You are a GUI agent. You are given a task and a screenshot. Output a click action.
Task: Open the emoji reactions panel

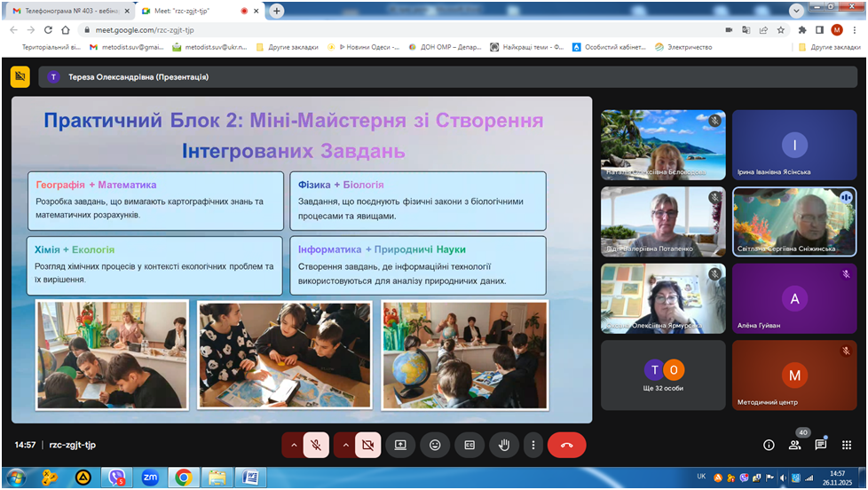(x=435, y=445)
